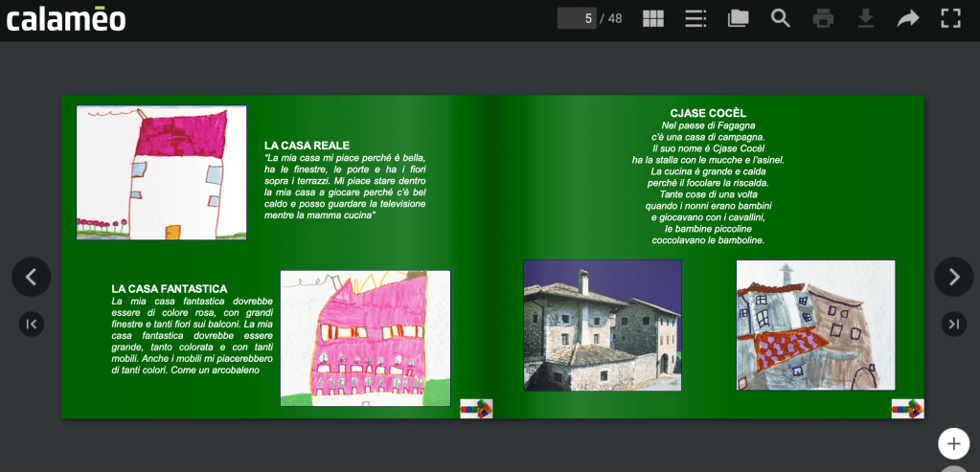Open the table of contents list
This screenshot has width=980, height=472.
tap(695, 18)
